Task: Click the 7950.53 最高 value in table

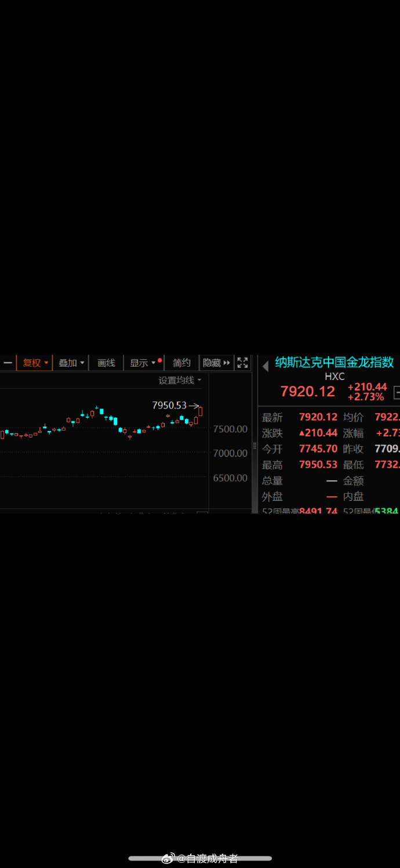Action: tap(318, 465)
